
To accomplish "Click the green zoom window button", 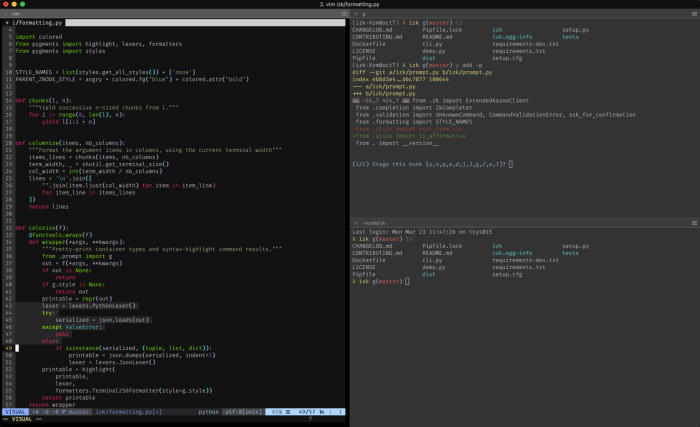I will point(22,4).
